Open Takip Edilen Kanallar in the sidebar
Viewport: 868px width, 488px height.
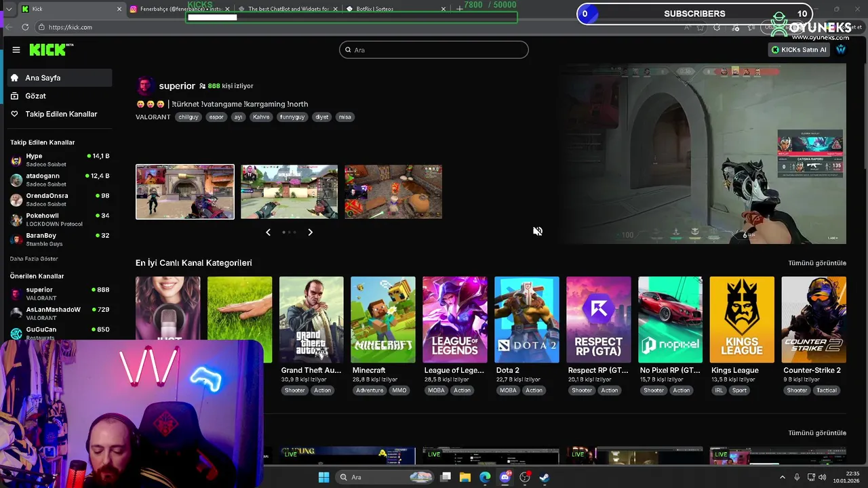tap(60, 114)
